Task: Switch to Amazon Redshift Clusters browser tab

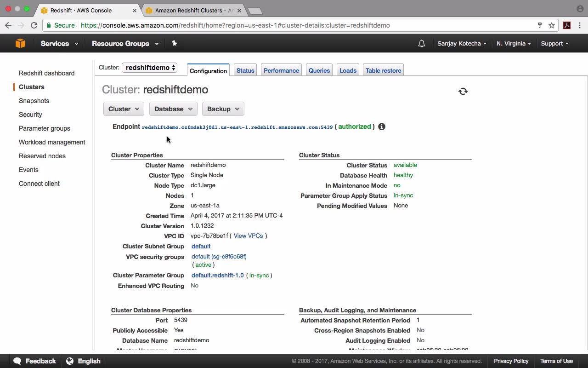Action: [x=194, y=10]
